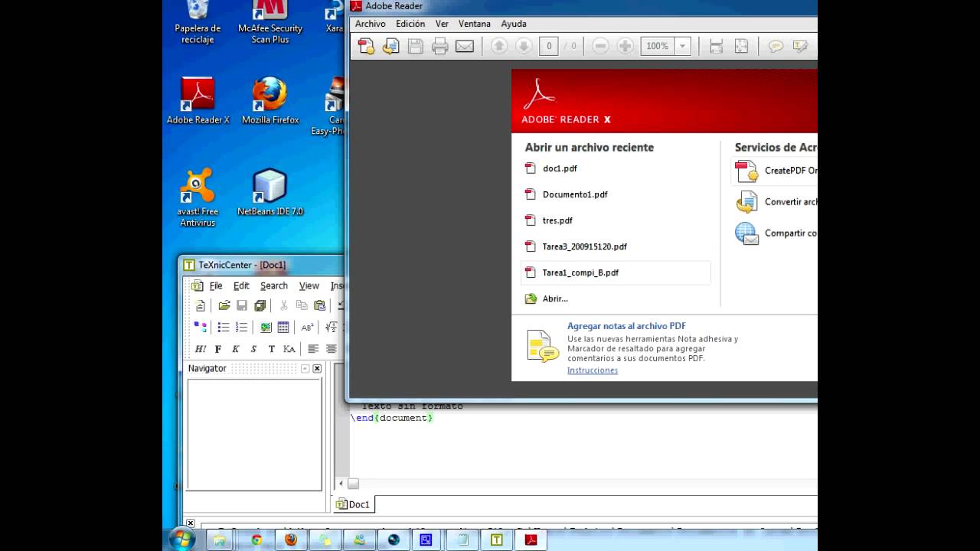Align text left in TeXnicCenter
The width and height of the screenshot is (980, 551).
pyautogui.click(x=313, y=349)
